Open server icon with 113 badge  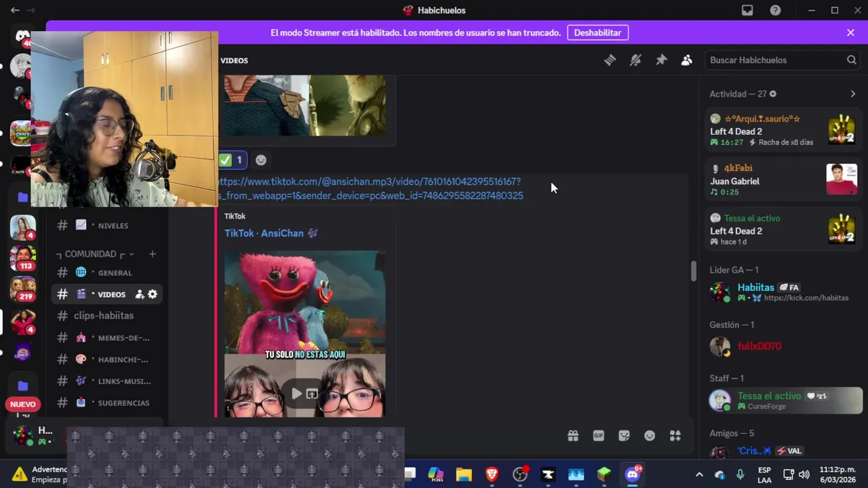pyautogui.click(x=22, y=258)
